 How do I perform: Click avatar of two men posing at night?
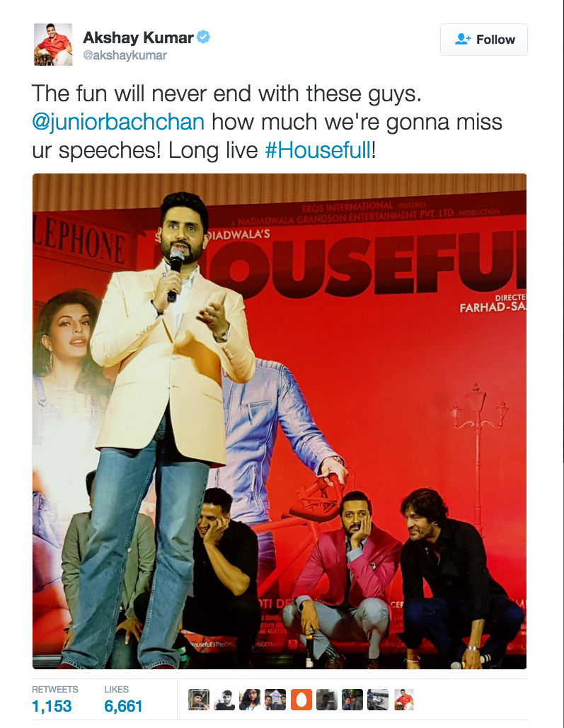point(352,700)
